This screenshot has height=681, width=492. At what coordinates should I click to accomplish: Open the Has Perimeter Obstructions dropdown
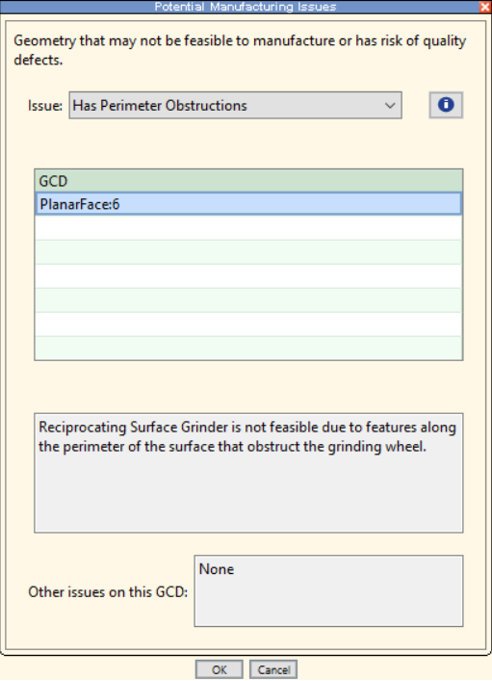point(235,105)
